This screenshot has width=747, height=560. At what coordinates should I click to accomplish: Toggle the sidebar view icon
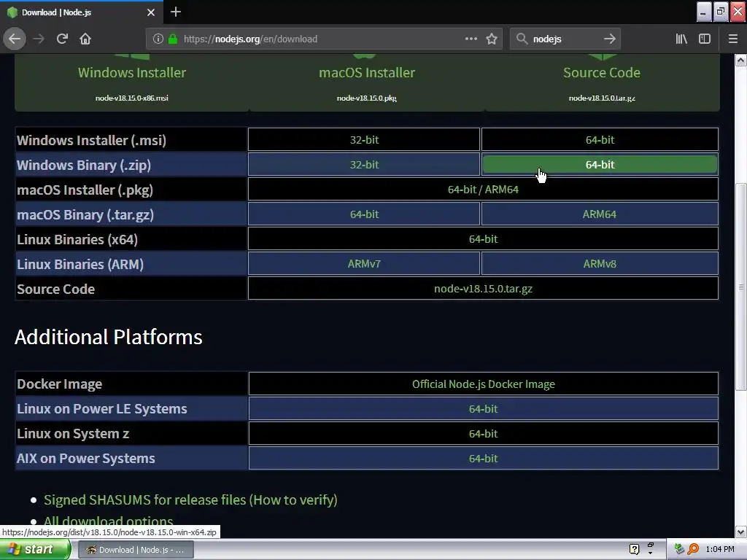pyautogui.click(x=705, y=39)
